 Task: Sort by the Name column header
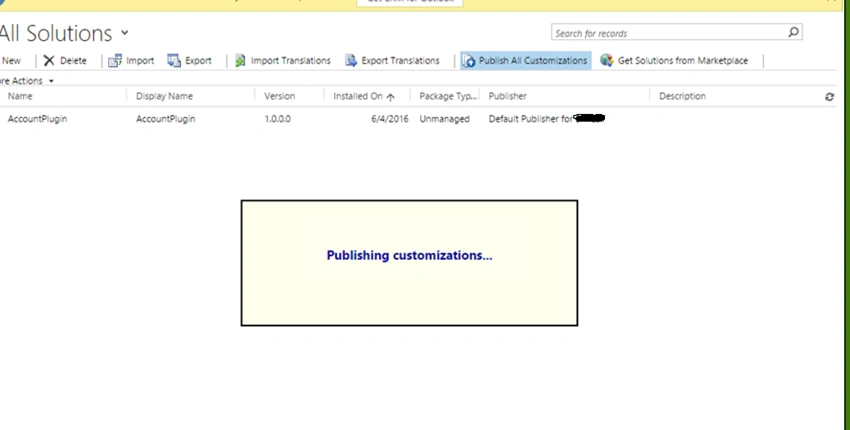[20, 96]
